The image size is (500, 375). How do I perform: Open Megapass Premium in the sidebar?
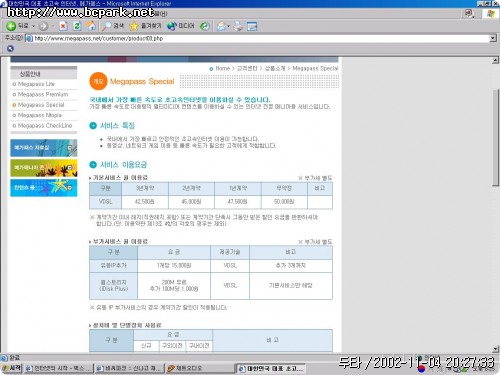[43, 94]
